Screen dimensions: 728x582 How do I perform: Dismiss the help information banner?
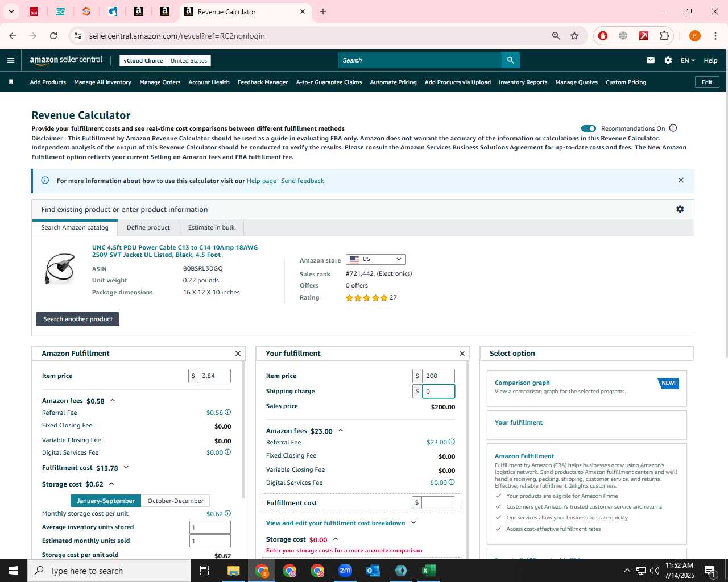click(x=681, y=180)
